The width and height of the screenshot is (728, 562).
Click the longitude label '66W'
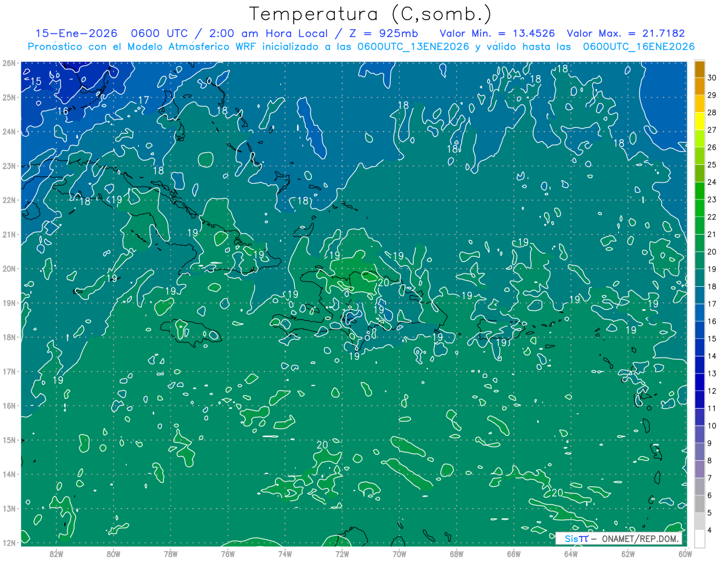point(514,554)
